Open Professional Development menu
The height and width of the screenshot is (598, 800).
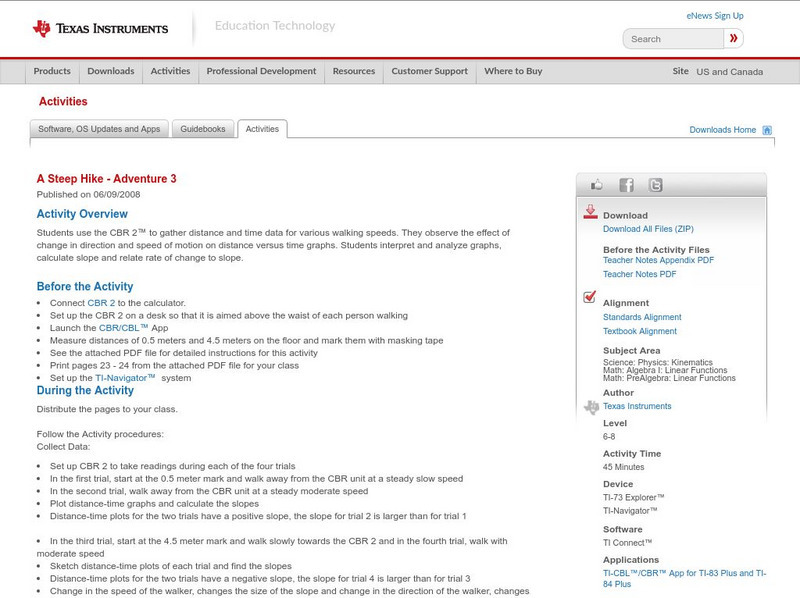(x=261, y=71)
